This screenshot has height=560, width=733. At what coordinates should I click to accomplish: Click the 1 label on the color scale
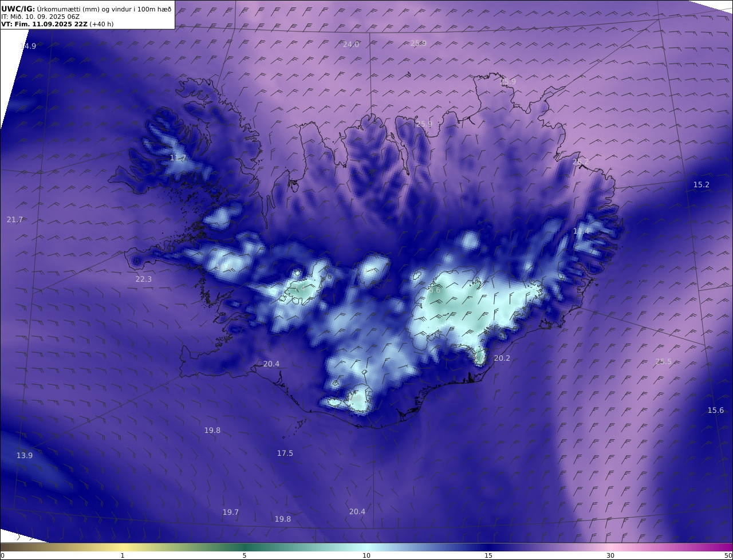click(122, 556)
